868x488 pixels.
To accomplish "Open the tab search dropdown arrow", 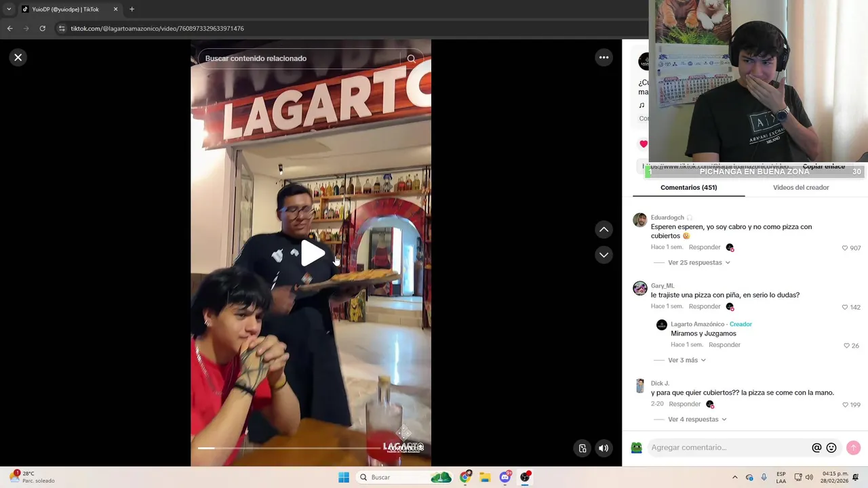I will pos(9,9).
